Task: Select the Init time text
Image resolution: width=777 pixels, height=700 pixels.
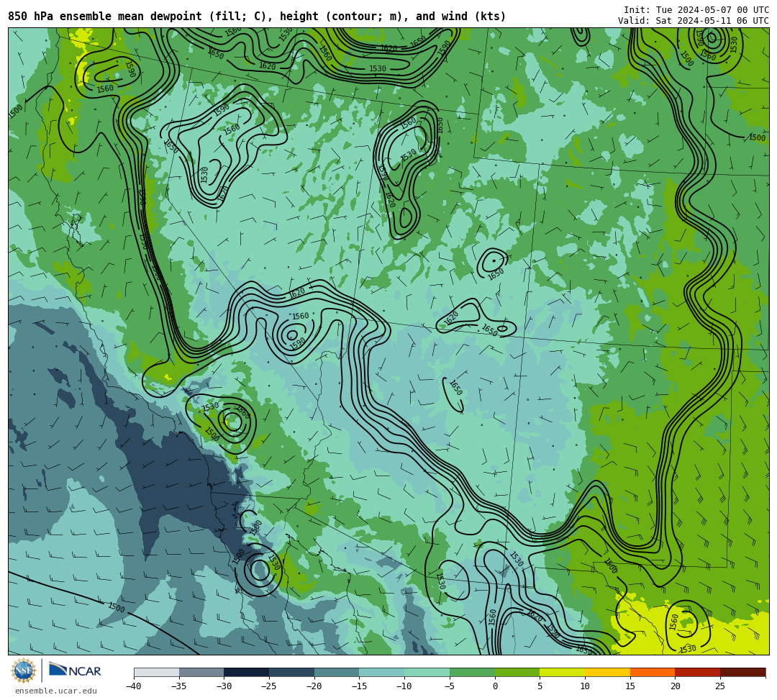Action: 696,10
